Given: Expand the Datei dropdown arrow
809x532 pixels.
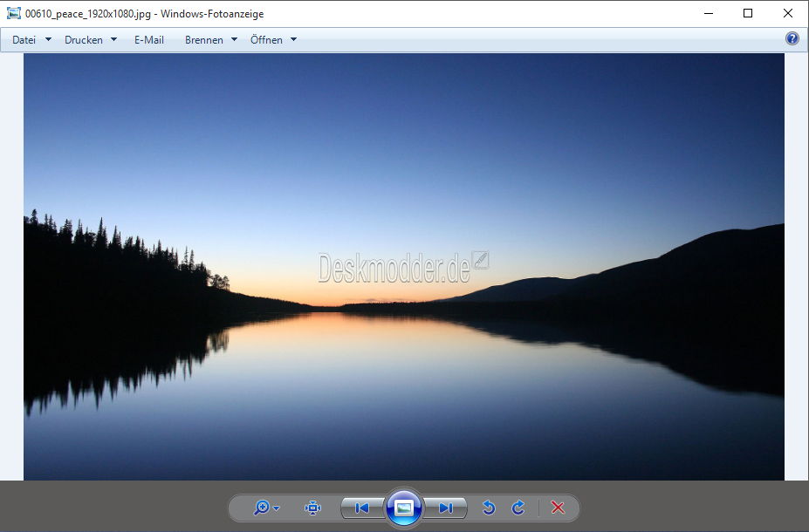Looking at the screenshot, I should point(49,39).
